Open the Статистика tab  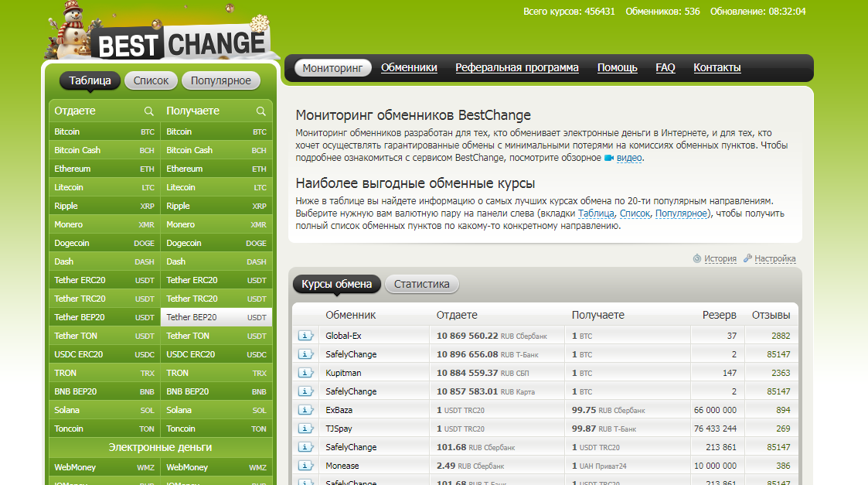pos(422,284)
